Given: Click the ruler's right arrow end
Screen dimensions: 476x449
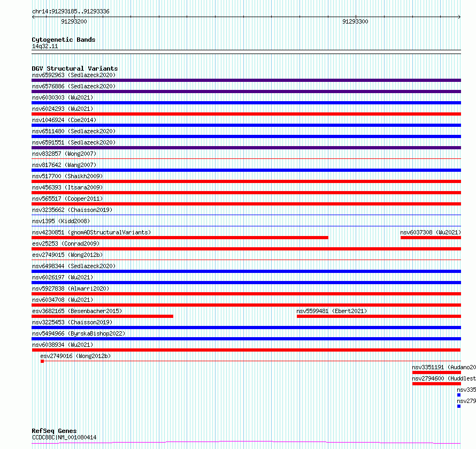Looking at the screenshot, I should 459,17.
